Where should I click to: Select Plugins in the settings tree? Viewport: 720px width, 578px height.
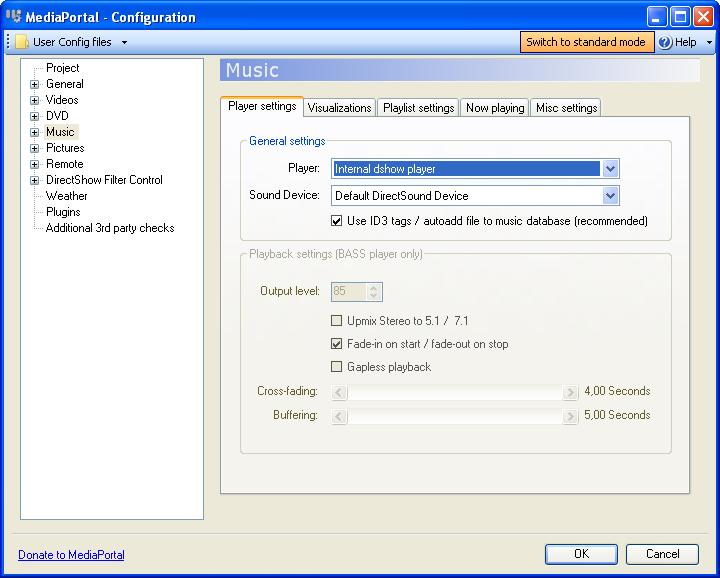click(x=63, y=212)
